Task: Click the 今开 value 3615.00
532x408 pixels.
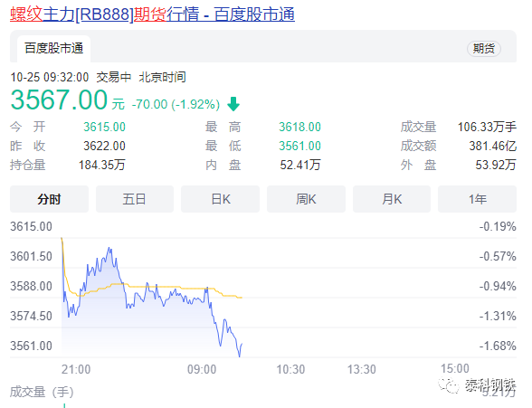Action: 105,127
